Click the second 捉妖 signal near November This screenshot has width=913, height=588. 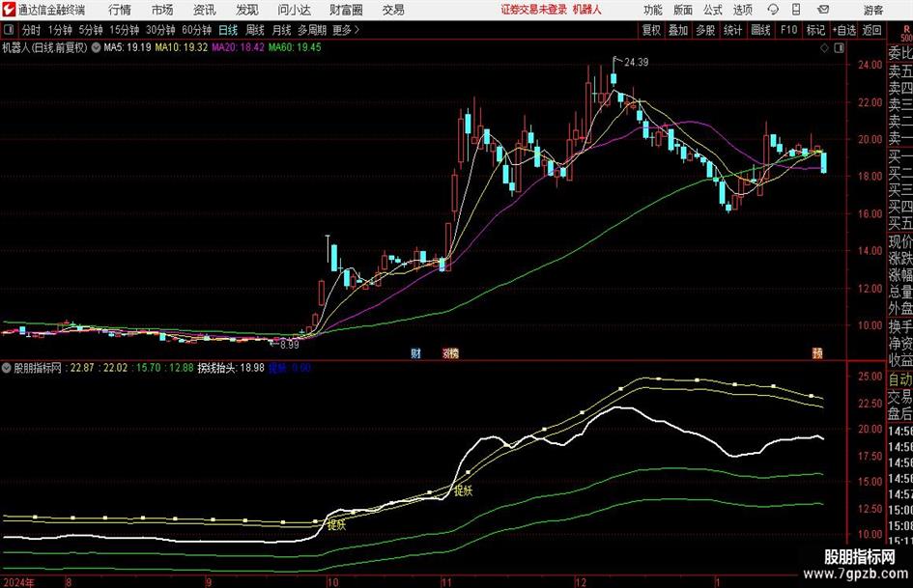[463, 490]
